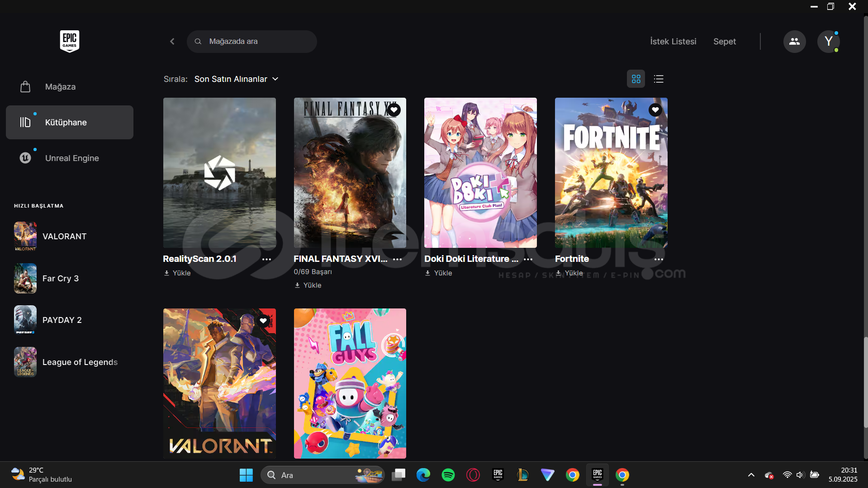868x488 pixels.
Task: Open RealityScan three-dot options menu
Action: (267, 260)
